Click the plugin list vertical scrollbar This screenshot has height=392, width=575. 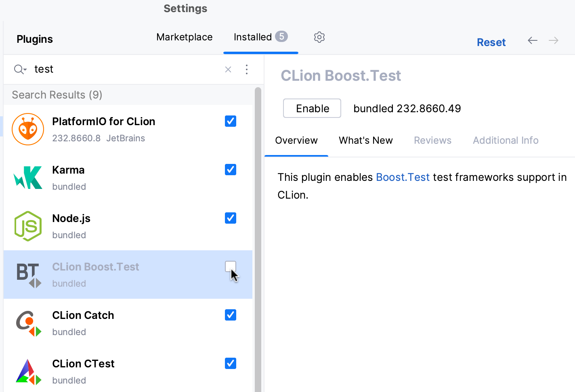(258, 238)
